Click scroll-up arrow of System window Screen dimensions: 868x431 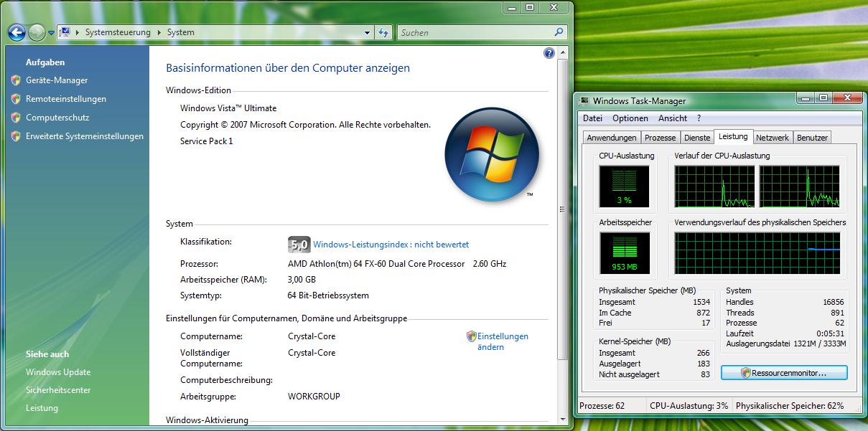[x=563, y=53]
